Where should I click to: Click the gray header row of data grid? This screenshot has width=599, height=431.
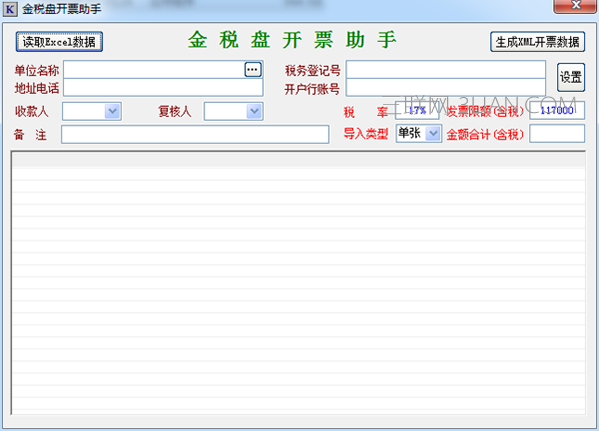point(298,160)
